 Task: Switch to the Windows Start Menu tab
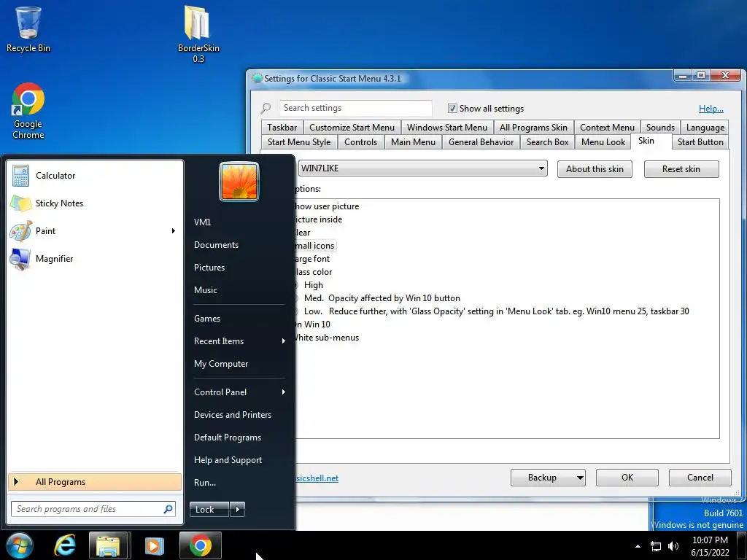click(447, 128)
